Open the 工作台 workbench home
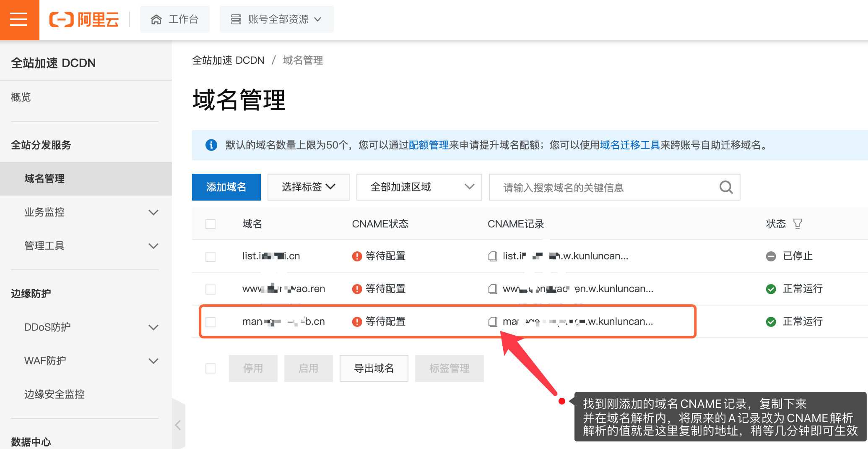This screenshot has height=449, width=868. tap(174, 19)
